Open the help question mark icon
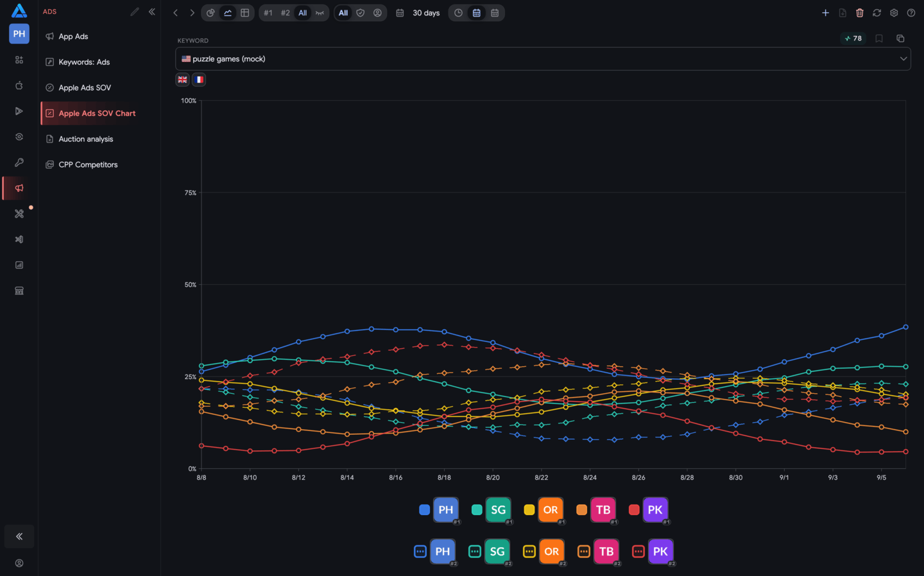The height and width of the screenshot is (576, 924). [x=911, y=13]
